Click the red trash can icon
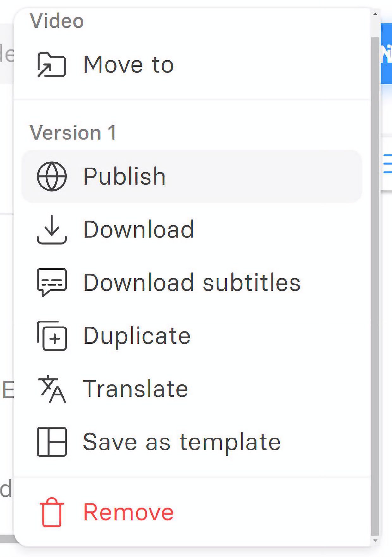Screen dimensions: 392x557 click(x=52, y=512)
